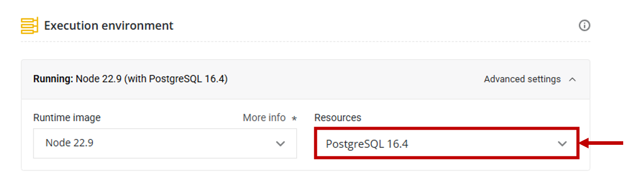Collapse the Advanced settings chevron arrow

(572, 80)
